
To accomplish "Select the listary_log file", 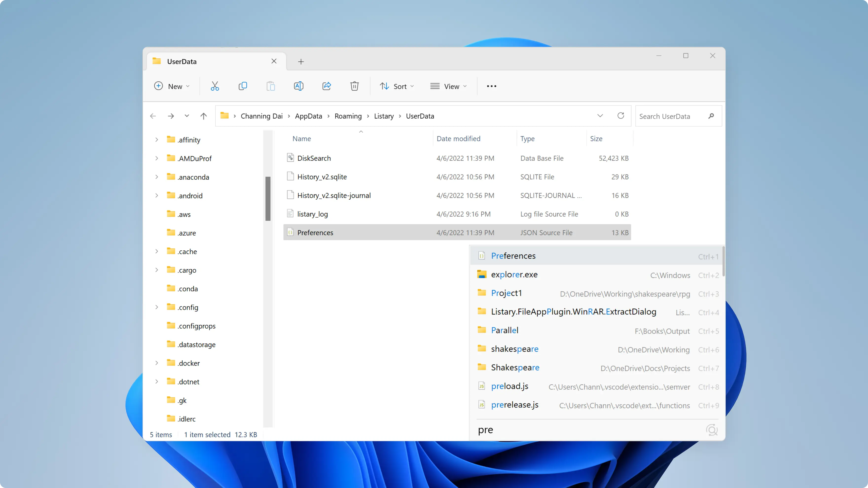I will tap(457, 214).
